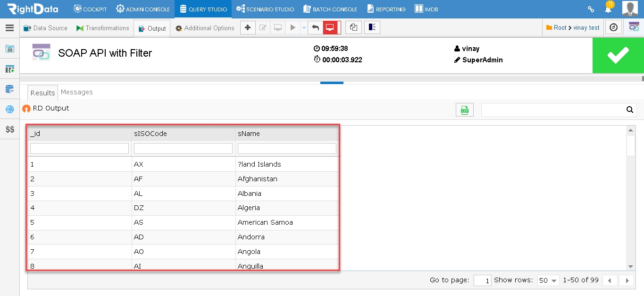The width and height of the screenshot is (644, 296).
Task: Sort by the _id column header
Action: pyautogui.click(x=79, y=134)
